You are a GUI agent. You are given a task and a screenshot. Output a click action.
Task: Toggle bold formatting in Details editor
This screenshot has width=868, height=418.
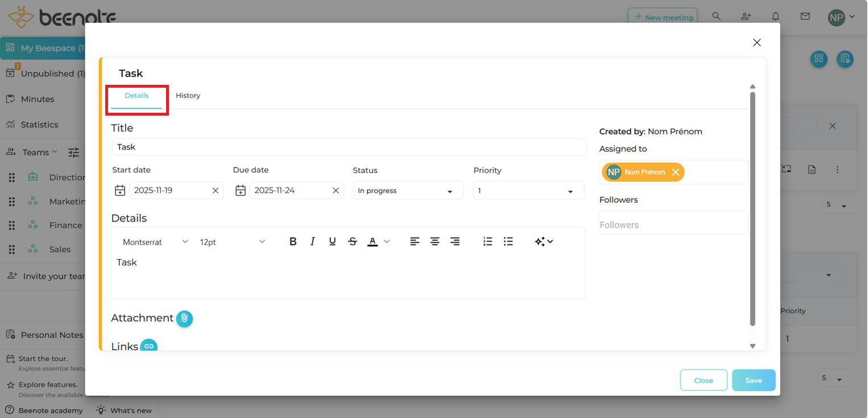293,241
